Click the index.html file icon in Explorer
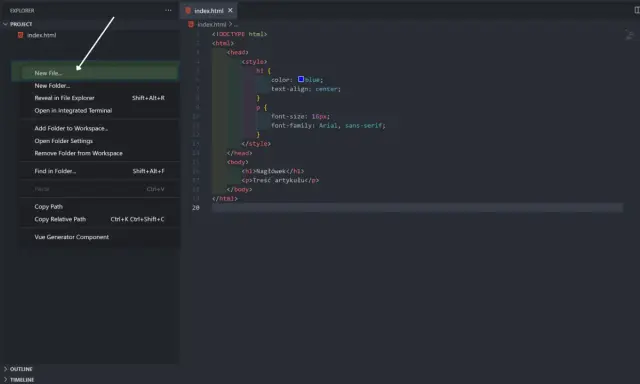This screenshot has height=384, width=640. pyautogui.click(x=20, y=35)
